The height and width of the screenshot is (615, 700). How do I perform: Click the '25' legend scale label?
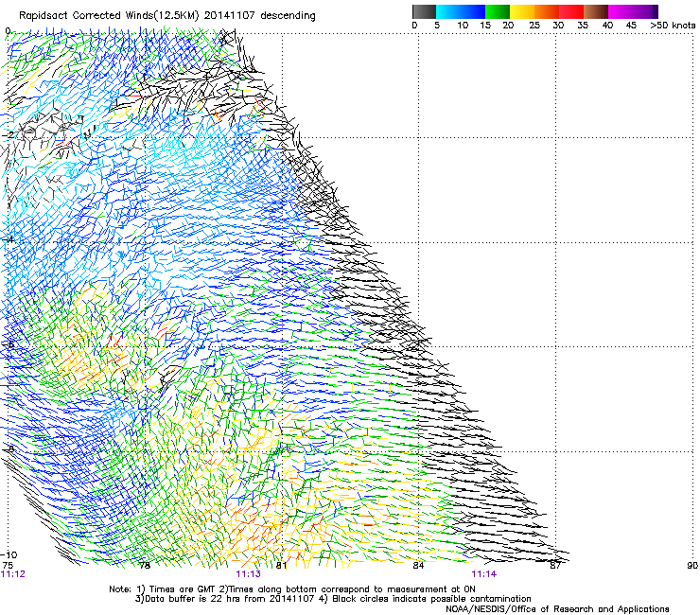click(x=534, y=26)
